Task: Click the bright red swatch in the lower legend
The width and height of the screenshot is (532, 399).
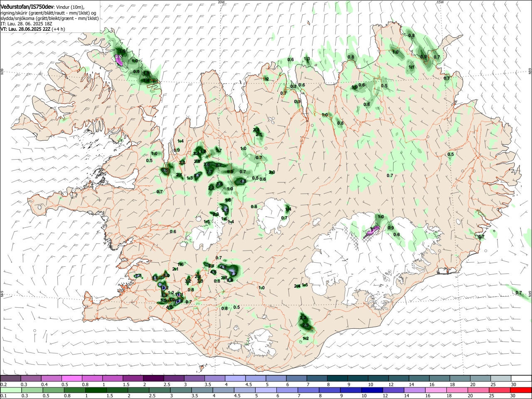Action: (x=521, y=390)
